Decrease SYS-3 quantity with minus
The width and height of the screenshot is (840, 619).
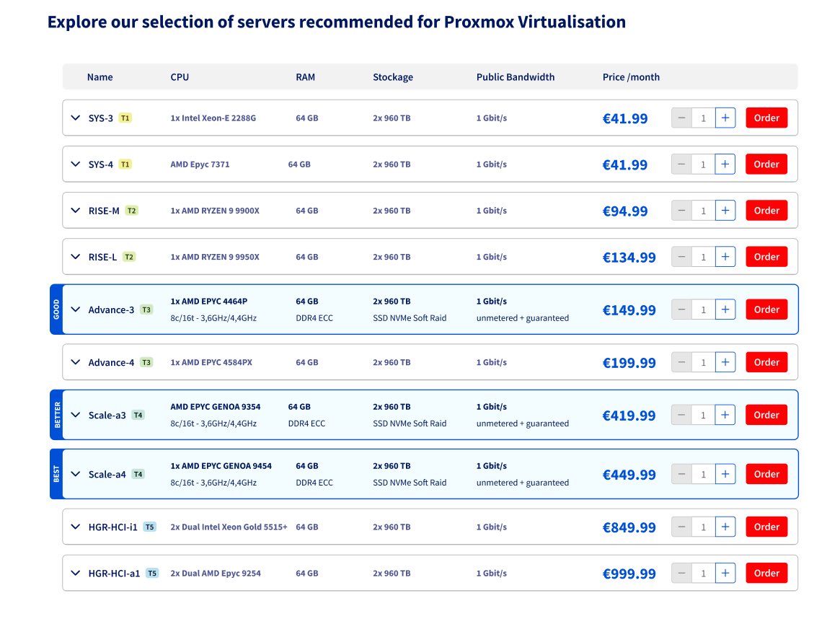coord(681,118)
